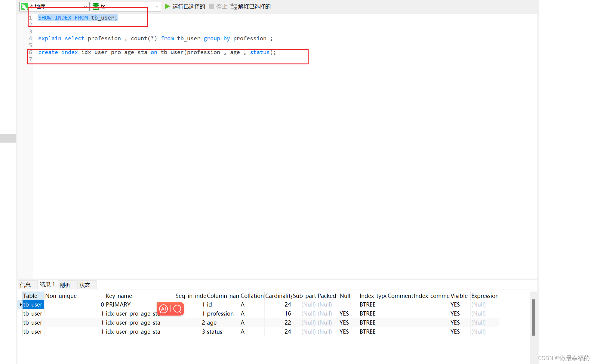This screenshot has width=594, height=364.
Task: Click the AI assistant icon in floating widget
Action: [163, 309]
